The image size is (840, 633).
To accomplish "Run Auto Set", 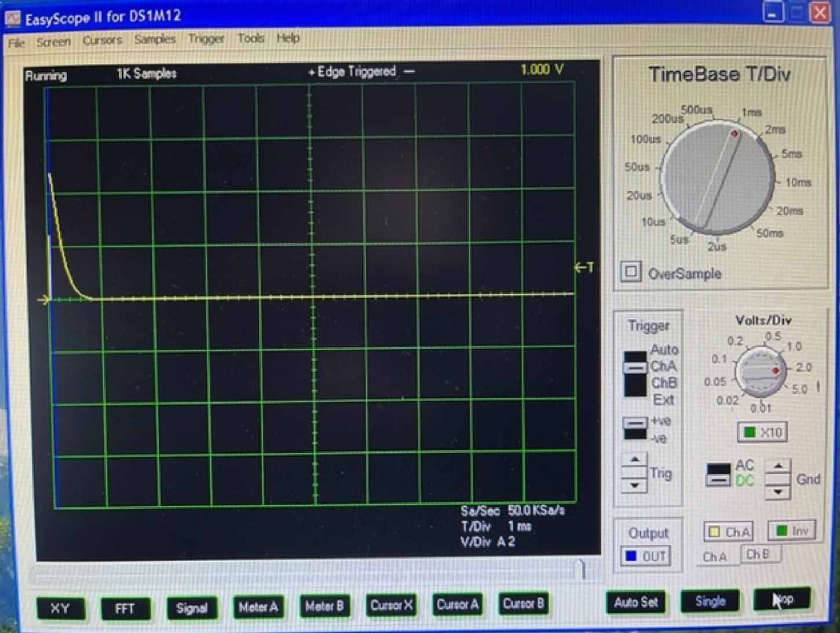I will [x=636, y=602].
